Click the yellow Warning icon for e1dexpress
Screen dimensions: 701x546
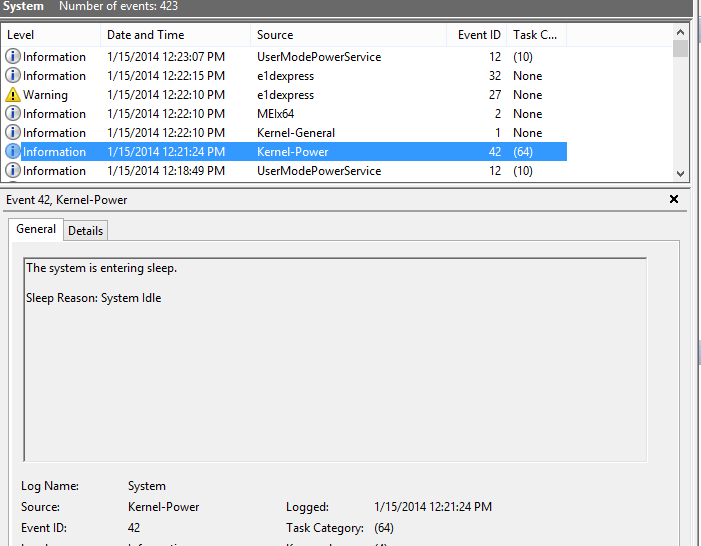pos(13,95)
